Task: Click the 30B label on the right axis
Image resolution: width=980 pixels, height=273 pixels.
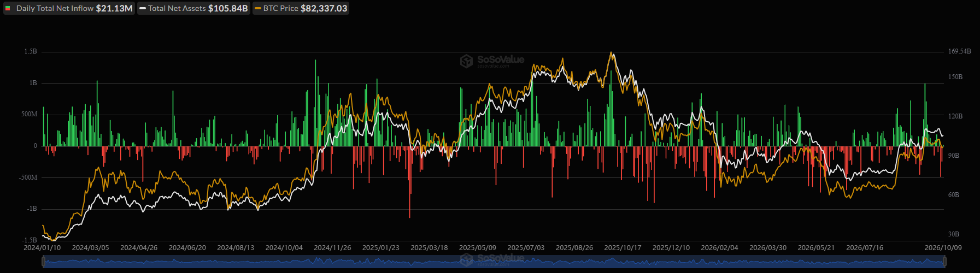Action: coord(954,234)
